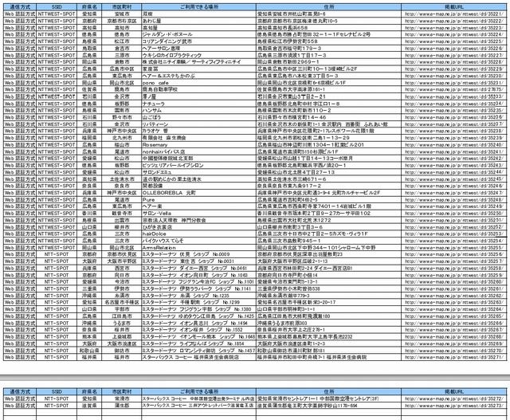Select the あわじ屋 location cell
This screenshot has width=510, height=420.
(x=198, y=21)
